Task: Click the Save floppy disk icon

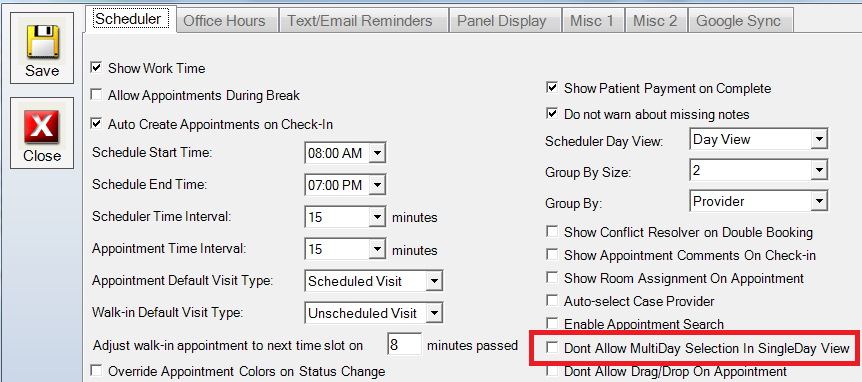Action: 42,41
